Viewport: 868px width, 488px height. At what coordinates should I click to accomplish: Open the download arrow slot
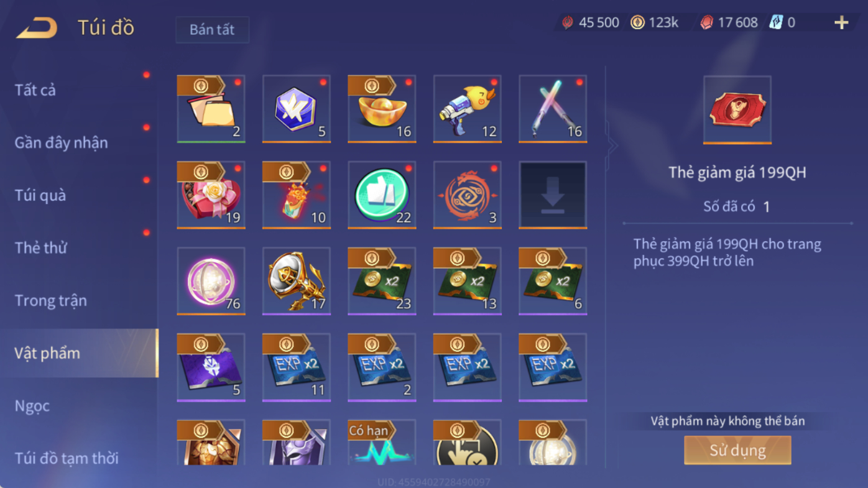click(553, 195)
